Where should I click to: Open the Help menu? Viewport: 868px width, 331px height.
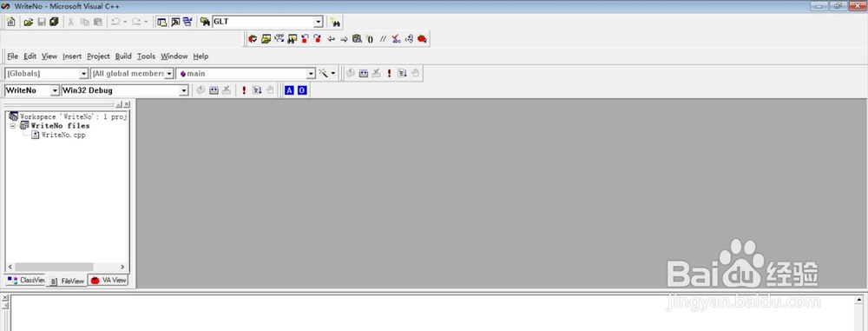tap(201, 56)
